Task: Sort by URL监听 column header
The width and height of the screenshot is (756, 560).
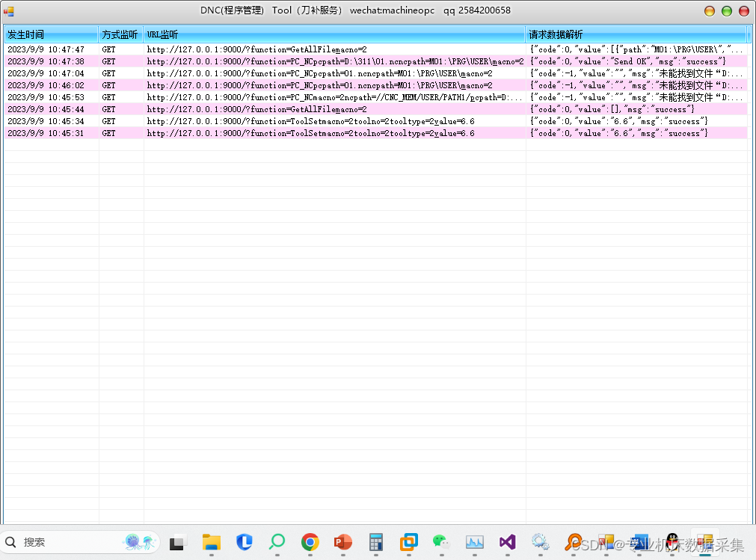Action: (334, 34)
